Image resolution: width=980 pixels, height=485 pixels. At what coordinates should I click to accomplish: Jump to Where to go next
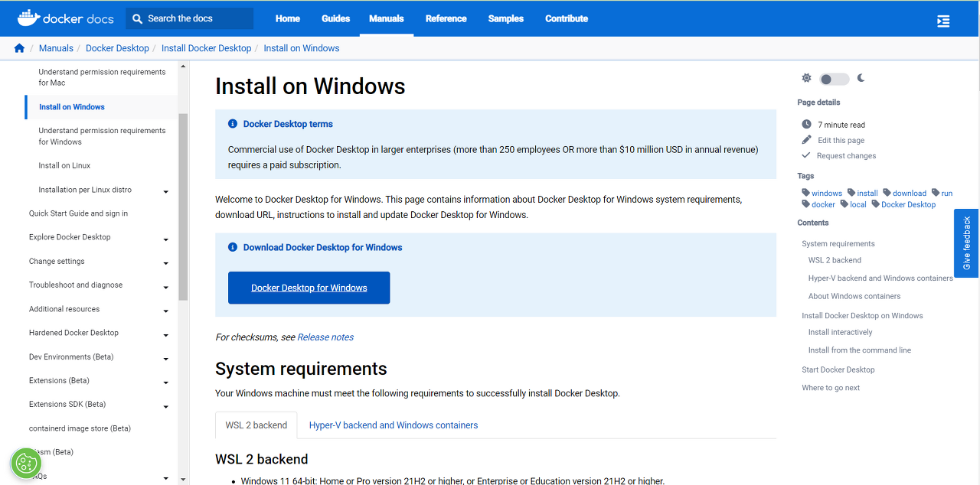tap(831, 388)
